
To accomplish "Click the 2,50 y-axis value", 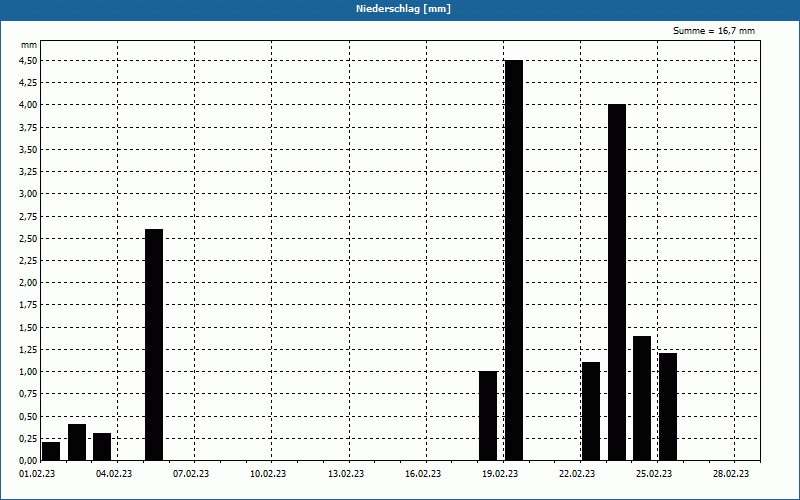I will click(28, 238).
